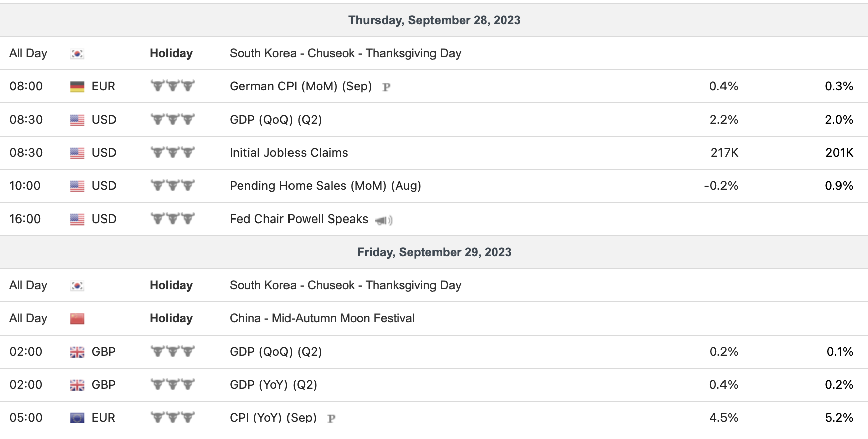Click the China Mid-Autumn Moon Festival holiday entry
868x439 pixels.
click(x=322, y=318)
